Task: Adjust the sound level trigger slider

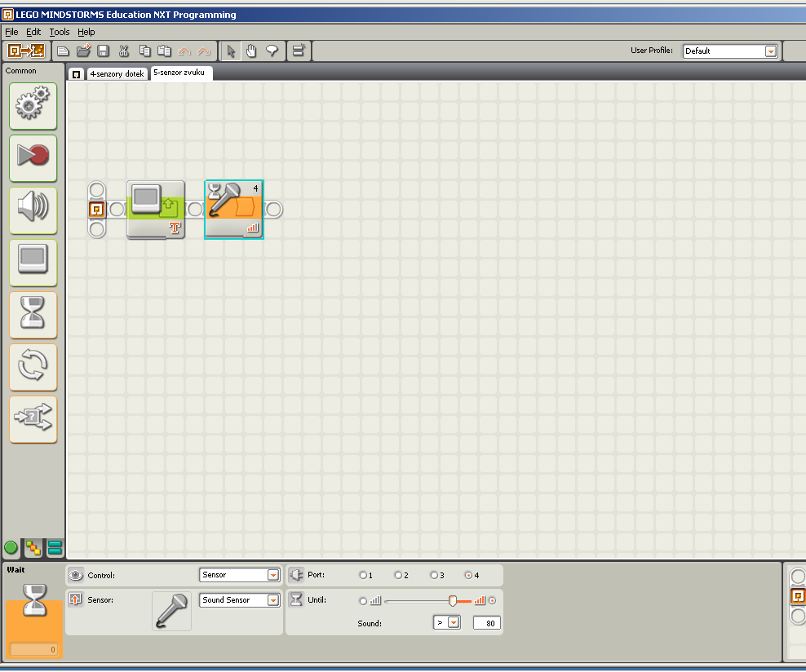Action: [x=452, y=600]
